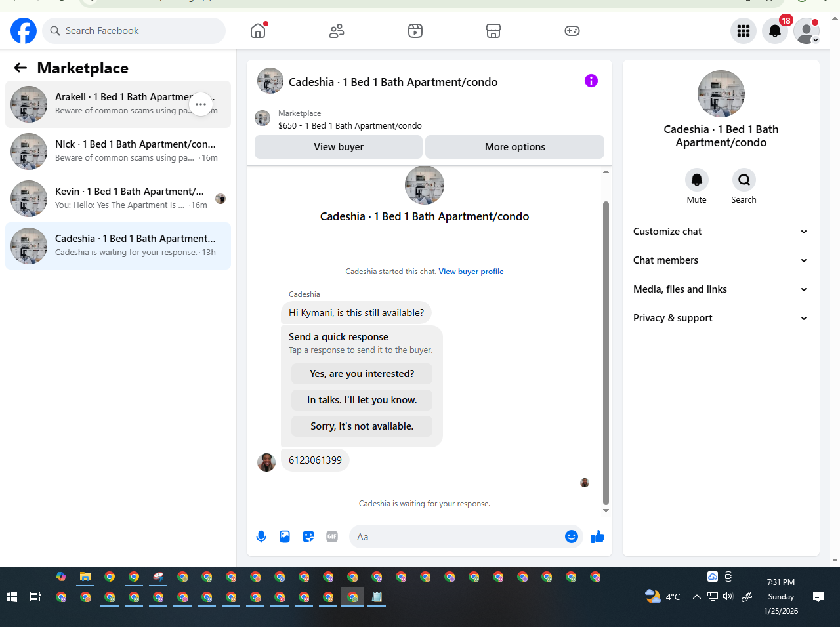
Task: Open the Video (Reels) icon
Action: [x=415, y=31]
